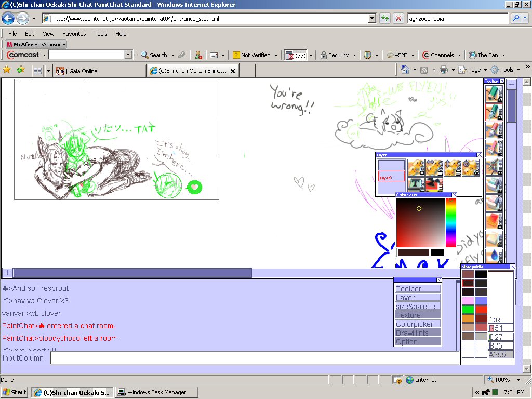Click the Refresh page icon
This screenshot has height=399, width=532.
(x=385, y=18)
